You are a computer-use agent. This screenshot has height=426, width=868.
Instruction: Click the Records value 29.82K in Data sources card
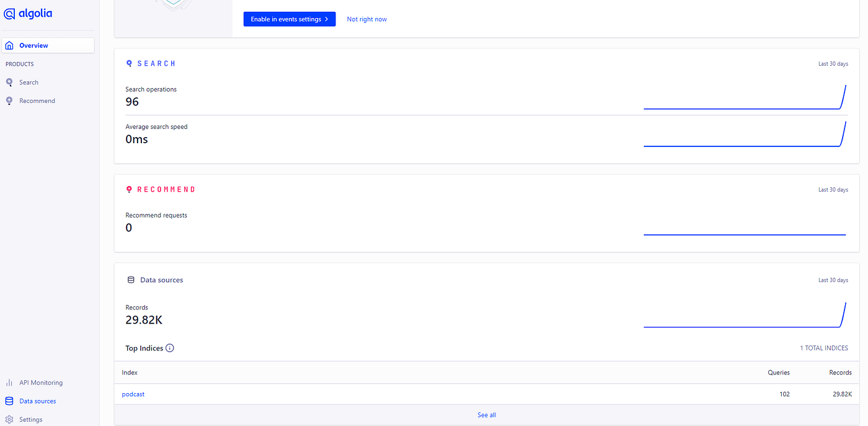pyautogui.click(x=144, y=320)
